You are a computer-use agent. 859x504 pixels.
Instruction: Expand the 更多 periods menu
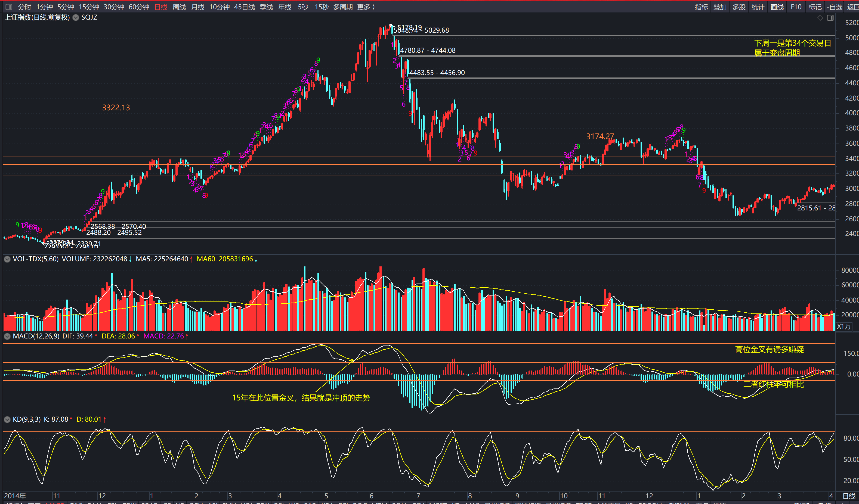pyautogui.click(x=365, y=7)
